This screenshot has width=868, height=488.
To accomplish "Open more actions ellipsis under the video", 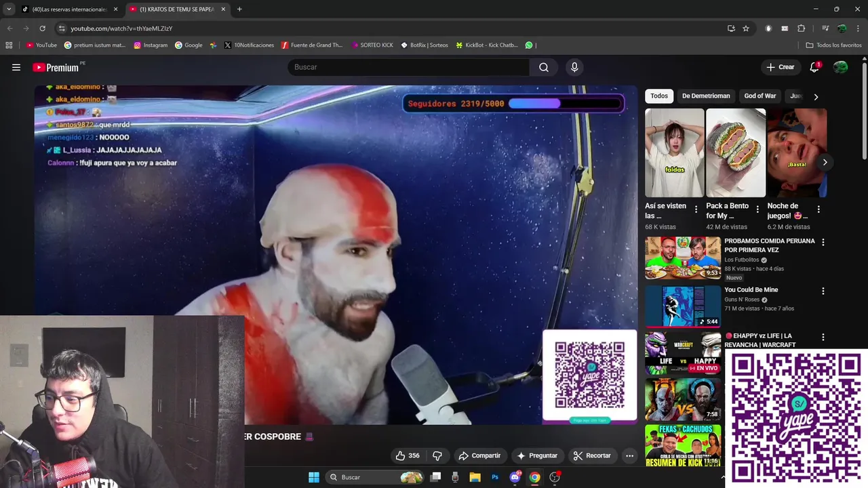I will (x=629, y=455).
